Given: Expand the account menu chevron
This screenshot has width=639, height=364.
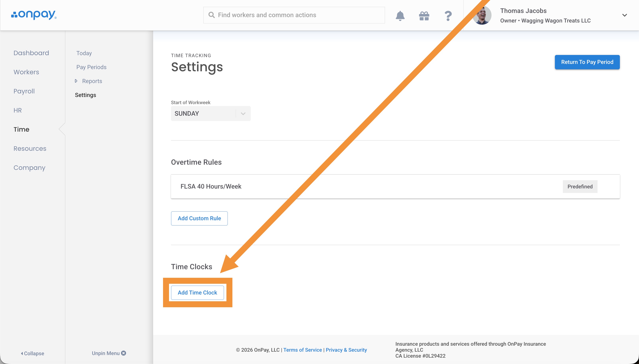Looking at the screenshot, I should click(x=624, y=15).
